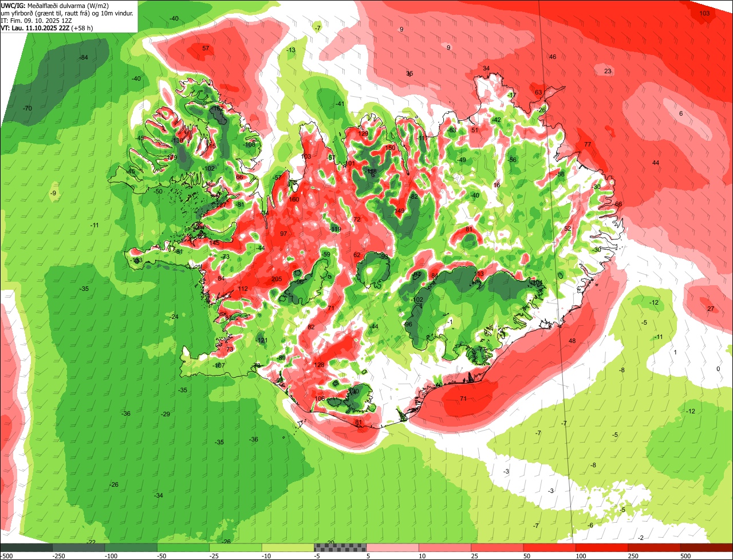Click the '97' value in the red area
Viewport: 733px width, 560px height.
click(283, 234)
